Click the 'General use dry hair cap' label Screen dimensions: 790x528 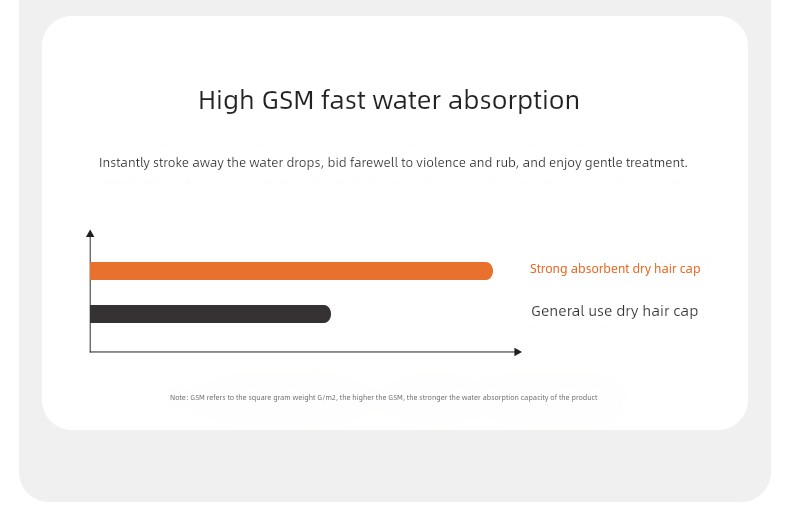[x=614, y=311]
